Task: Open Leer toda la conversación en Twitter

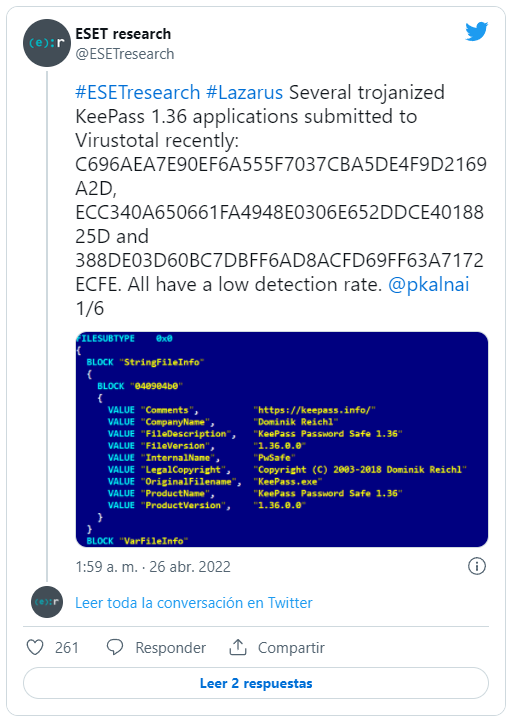Action: (194, 602)
